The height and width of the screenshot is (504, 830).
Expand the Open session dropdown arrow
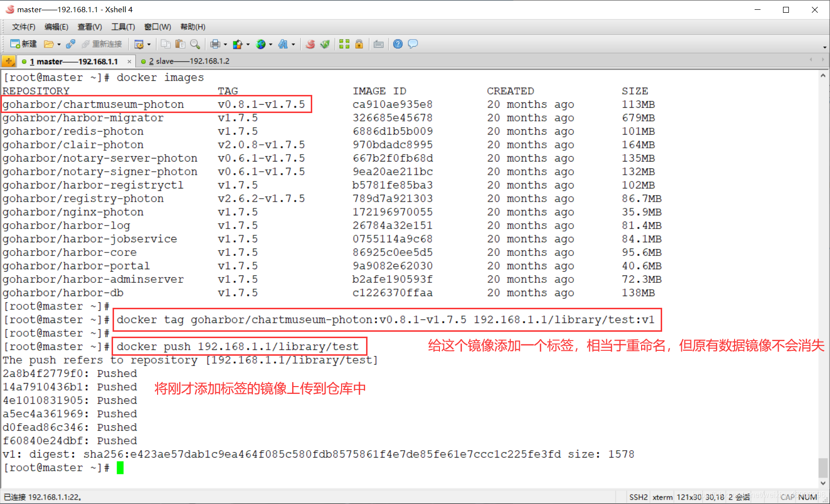click(x=59, y=44)
